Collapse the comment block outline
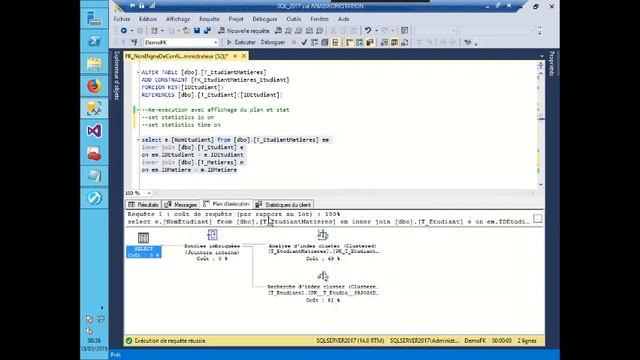Screen dimensions: 640x360 (138, 110)
